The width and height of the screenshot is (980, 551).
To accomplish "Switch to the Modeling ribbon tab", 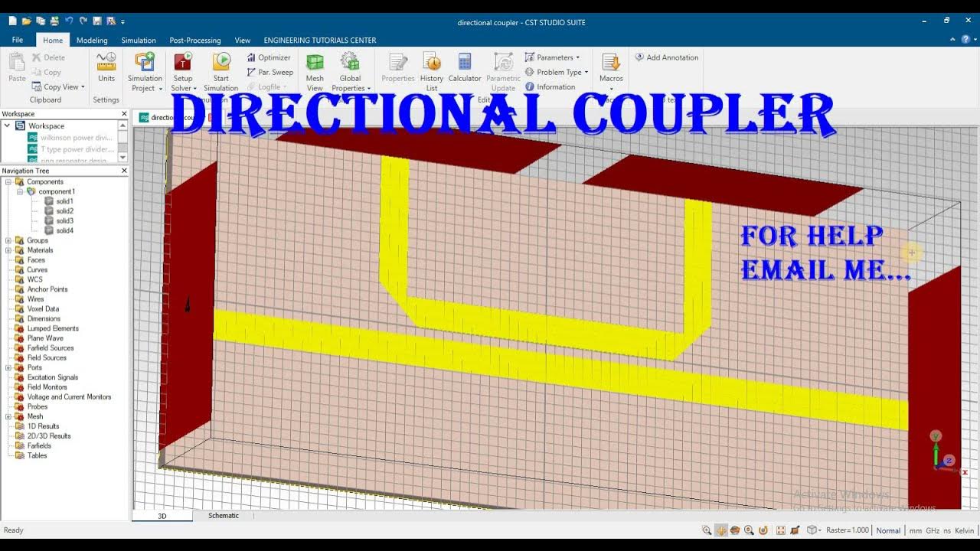I will 92,41.
